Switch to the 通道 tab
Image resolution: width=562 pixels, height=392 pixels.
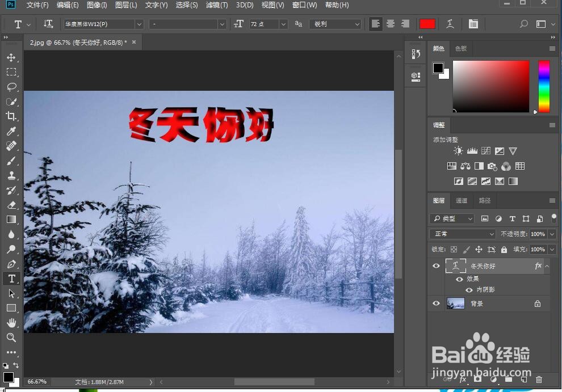click(x=461, y=200)
